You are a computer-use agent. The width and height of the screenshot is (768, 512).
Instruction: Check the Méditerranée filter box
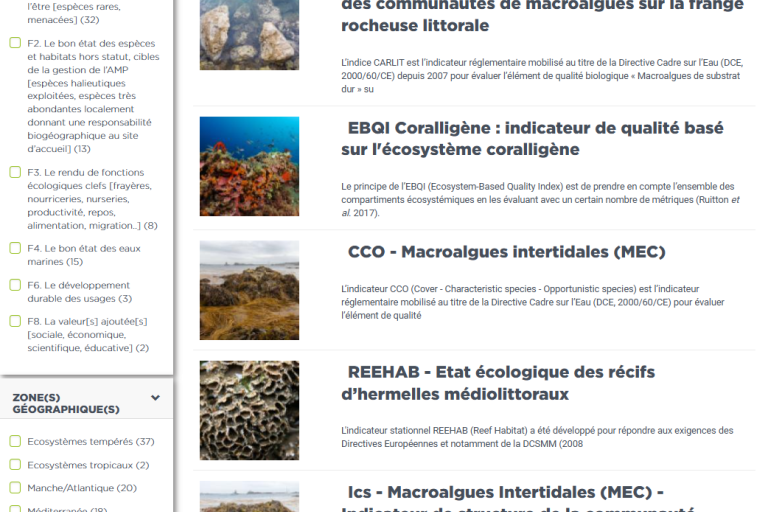(15, 509)
